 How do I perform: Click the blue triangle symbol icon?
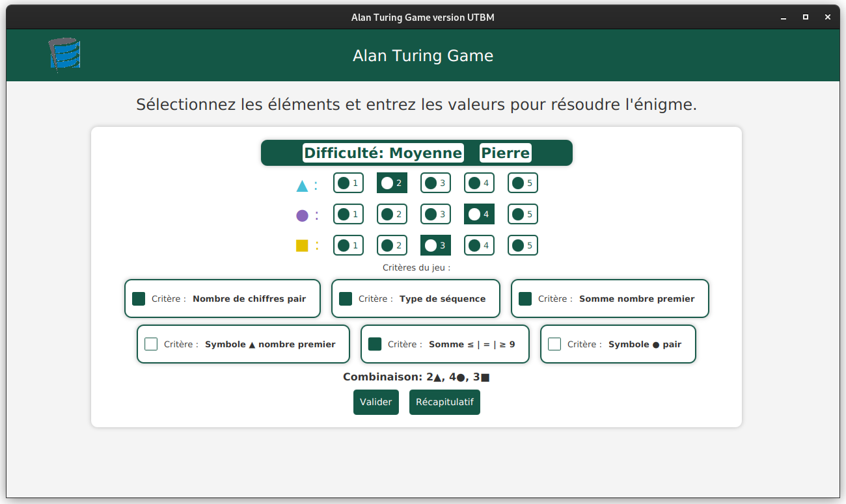tap(302, 186)
